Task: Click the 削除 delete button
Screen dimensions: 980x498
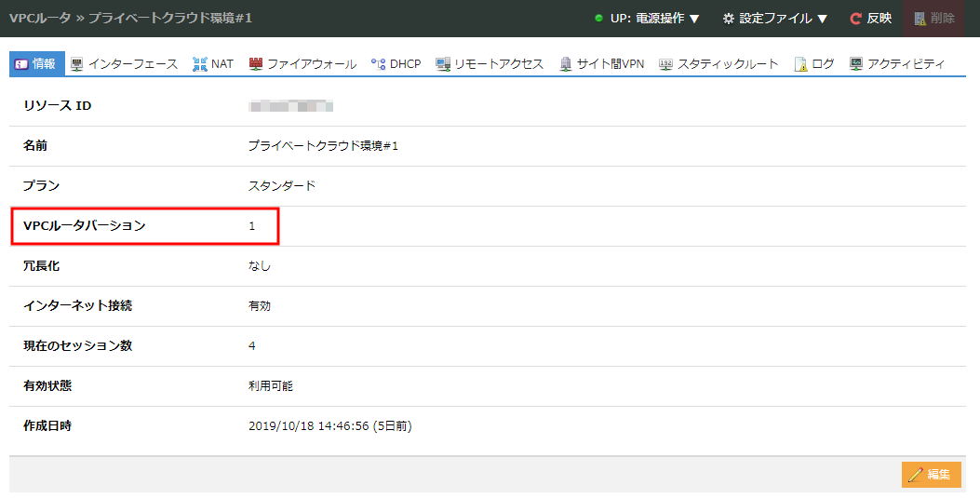Action: 933,19
